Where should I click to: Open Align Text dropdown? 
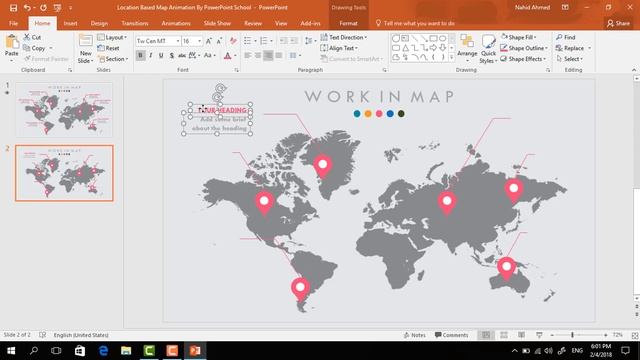pos(339,48)
